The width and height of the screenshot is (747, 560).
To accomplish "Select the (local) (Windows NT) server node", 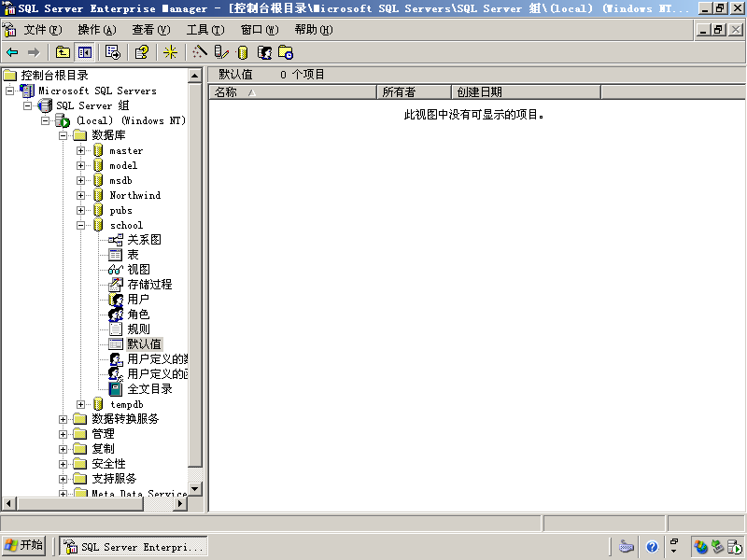I will tap(131, 121).
